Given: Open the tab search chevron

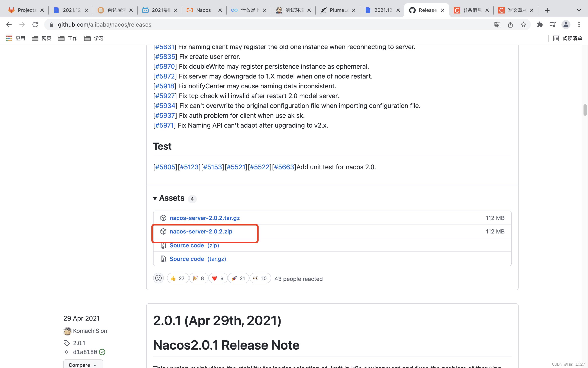Looking at the screenshot, I should pyautogui.click(x=579, y=10).
